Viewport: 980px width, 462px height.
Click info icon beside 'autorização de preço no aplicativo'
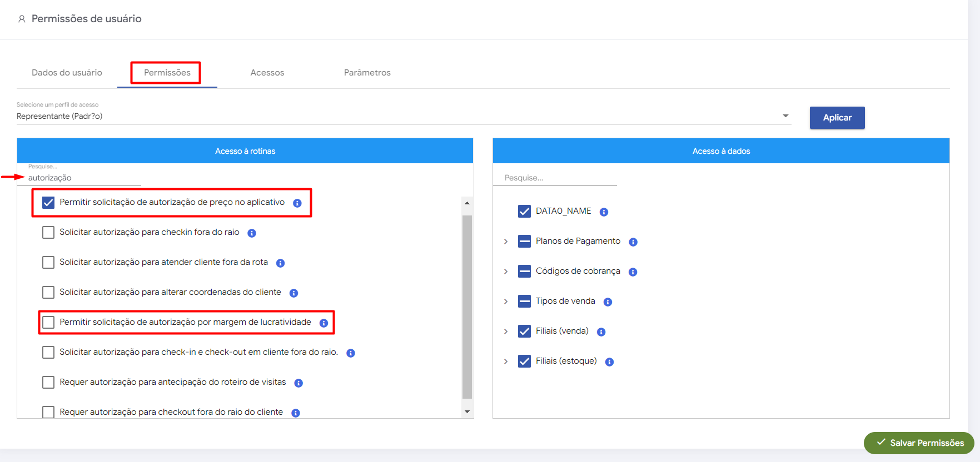[x=297, y=203]
